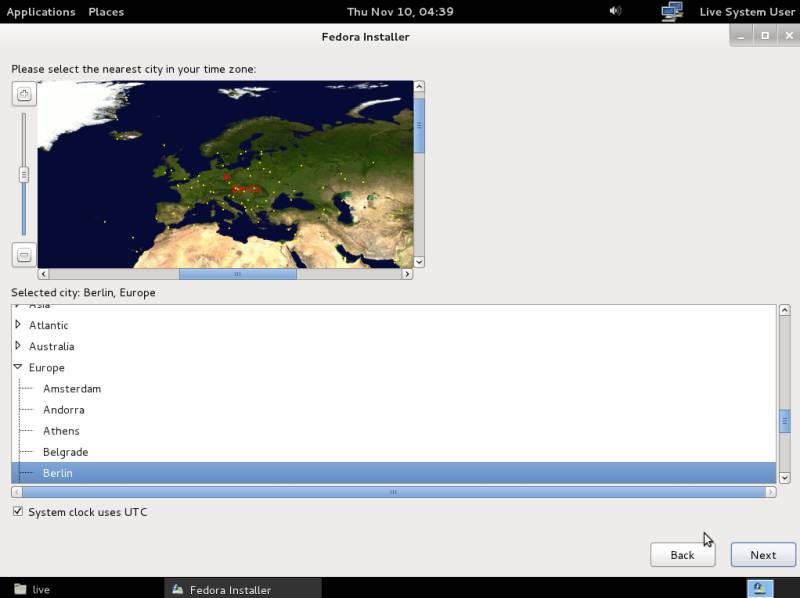This screenshot has height=598, width=800.
Task: Click the map's scroll right arrow
Action: tap(407, 274)
